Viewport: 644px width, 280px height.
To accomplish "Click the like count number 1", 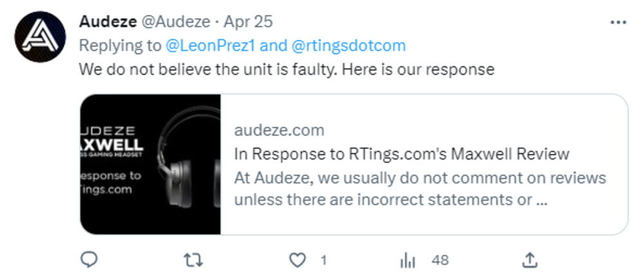I will point(323,260).
